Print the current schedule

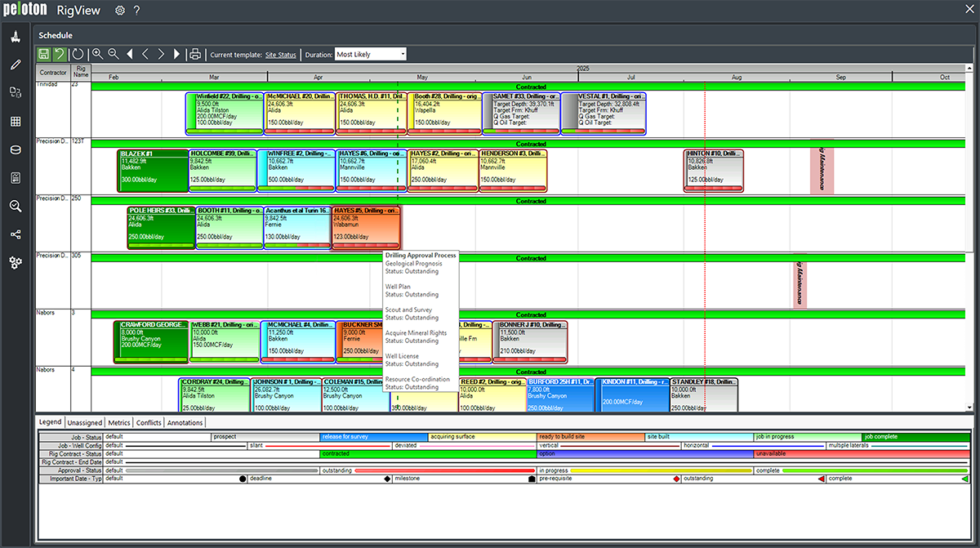[194, 54]
